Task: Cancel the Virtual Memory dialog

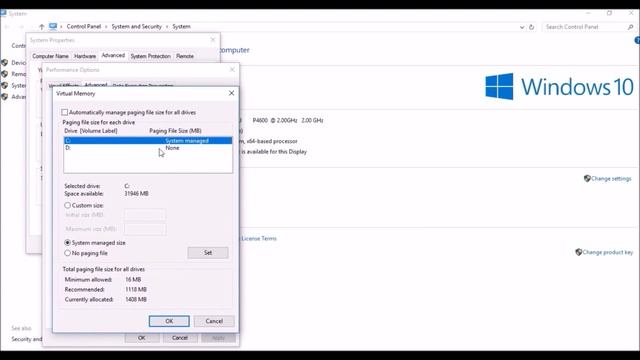Action: tap(214, 321)
